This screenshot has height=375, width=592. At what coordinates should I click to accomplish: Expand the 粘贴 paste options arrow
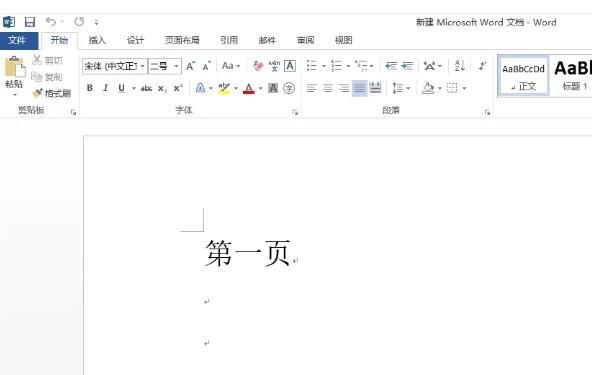point(15,94)
